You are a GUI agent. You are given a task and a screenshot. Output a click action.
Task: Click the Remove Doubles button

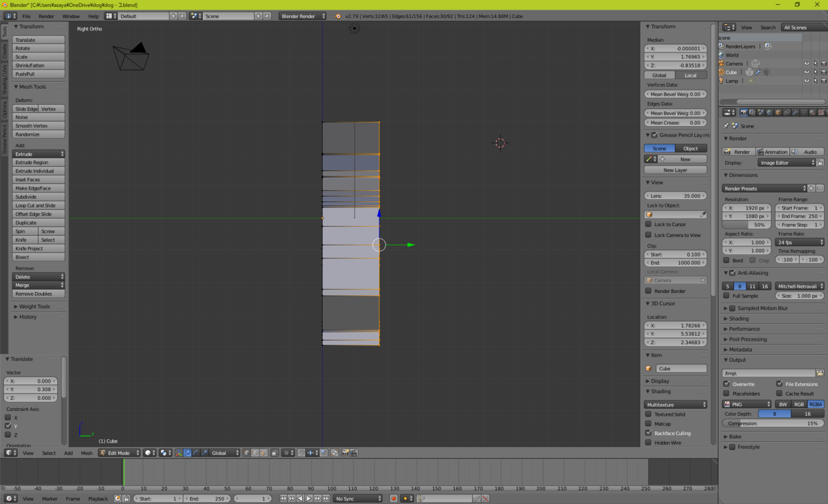click(x=39, y=294)
